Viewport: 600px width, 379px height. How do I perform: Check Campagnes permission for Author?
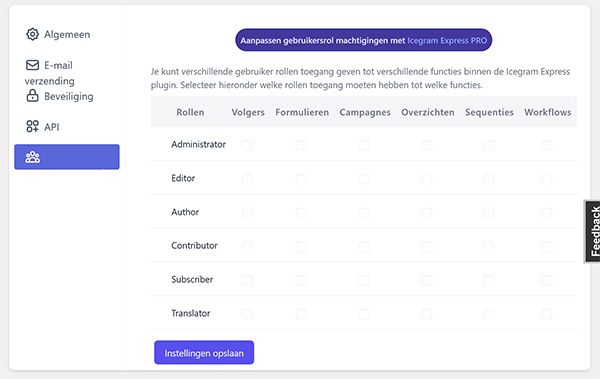coord(364,212)
